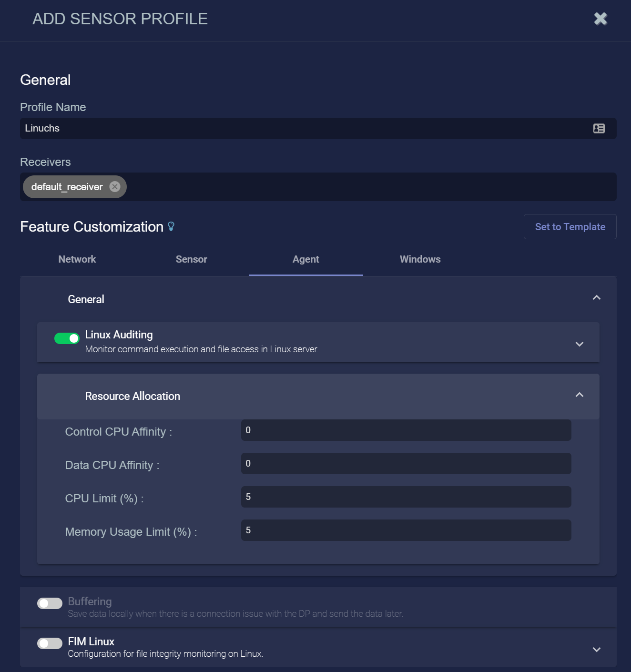Expand the Linux Auditing options chevron
Viewport: 631px width, 672px height.
click(579, 344)
